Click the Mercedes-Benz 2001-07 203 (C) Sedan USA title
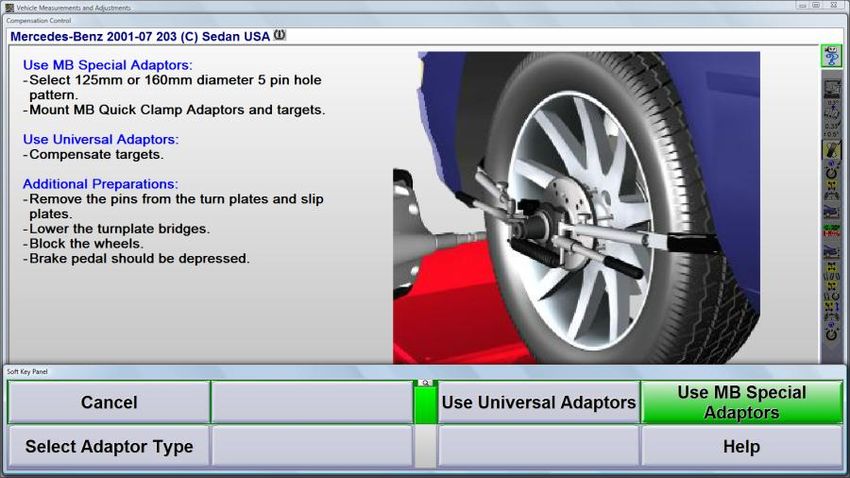850x478 pixels. [140, 36]
